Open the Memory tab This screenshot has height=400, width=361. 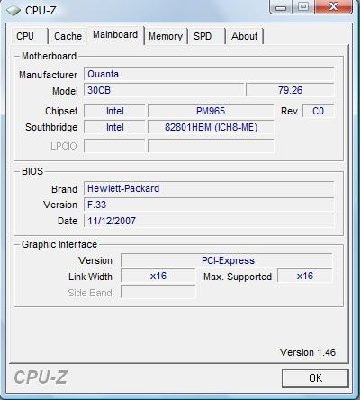coord(166,36)
